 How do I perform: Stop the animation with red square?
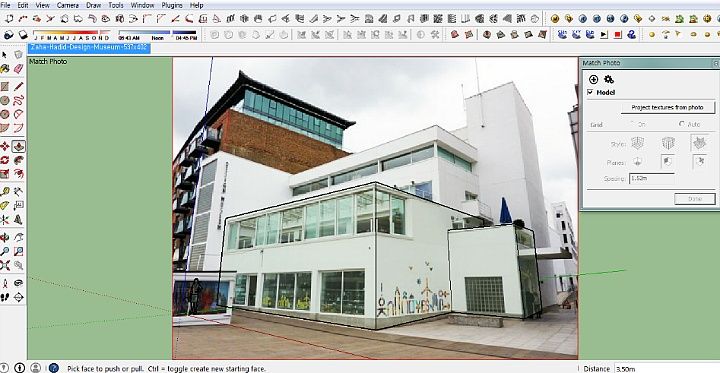click(618, 34)
